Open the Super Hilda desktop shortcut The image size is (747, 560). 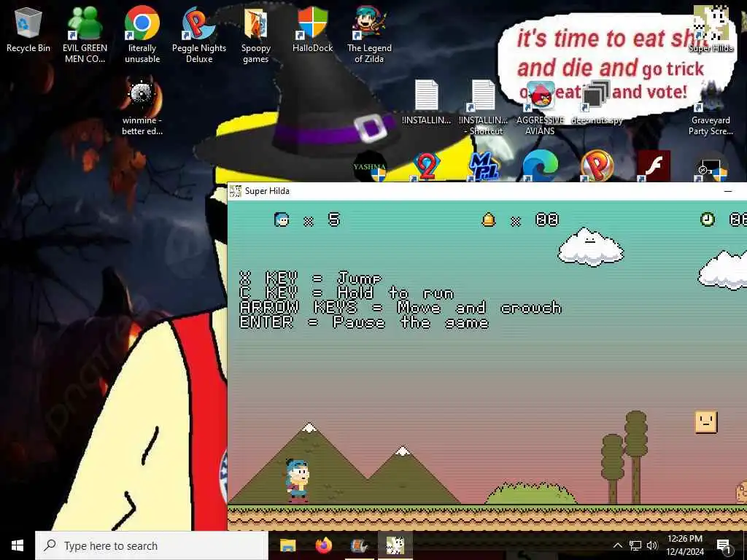pyautogui.click(x=711, y=28)
